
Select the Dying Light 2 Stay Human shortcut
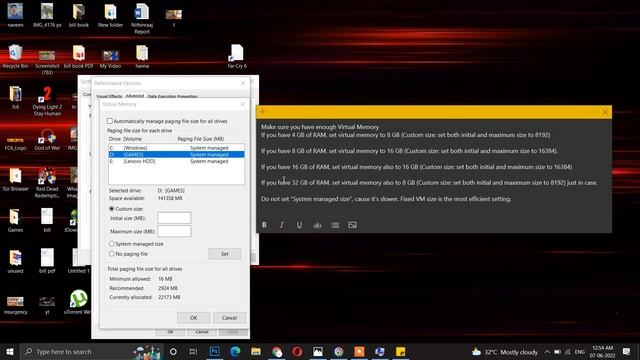(x=47, y=101)
